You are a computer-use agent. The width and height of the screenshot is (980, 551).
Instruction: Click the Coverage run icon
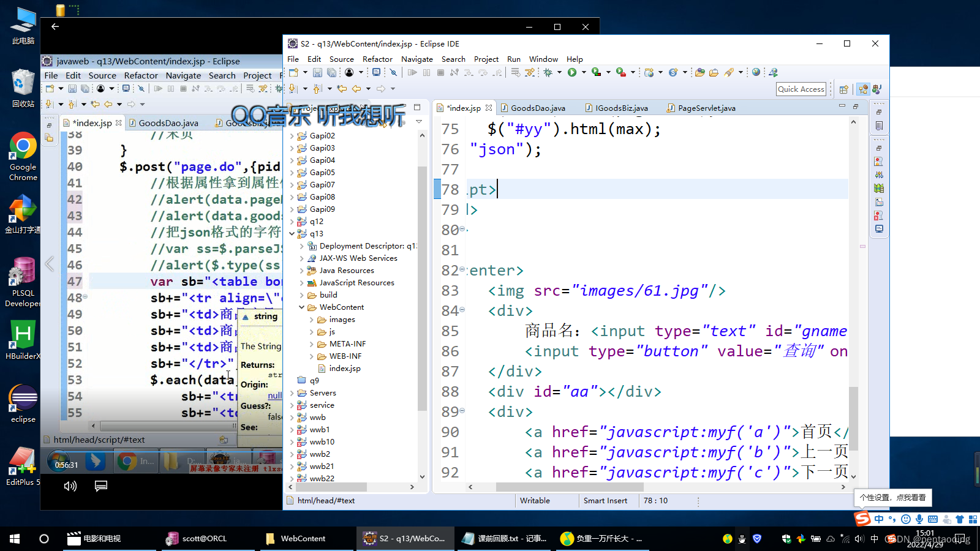(x=597, y=72)
